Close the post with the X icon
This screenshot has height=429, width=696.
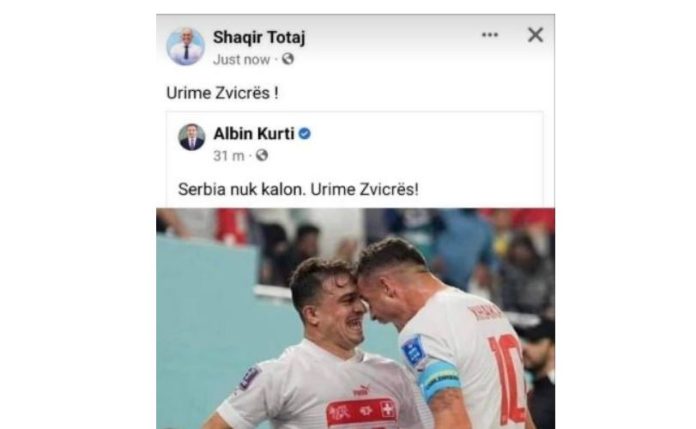pos(535,35)
